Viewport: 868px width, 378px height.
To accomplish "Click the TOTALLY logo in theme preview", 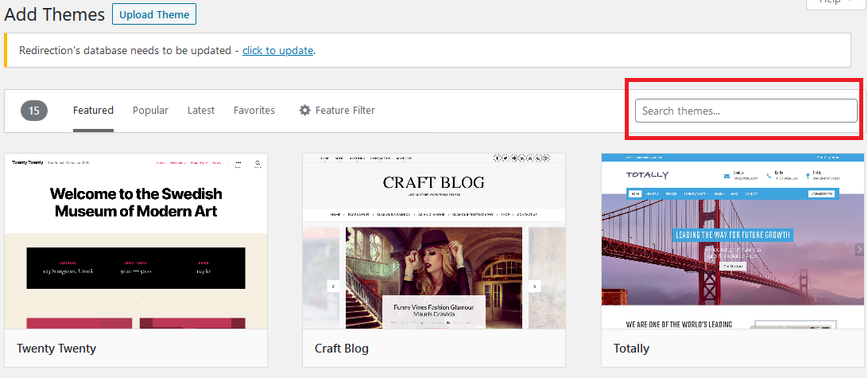I will click(x=647, y=174).
